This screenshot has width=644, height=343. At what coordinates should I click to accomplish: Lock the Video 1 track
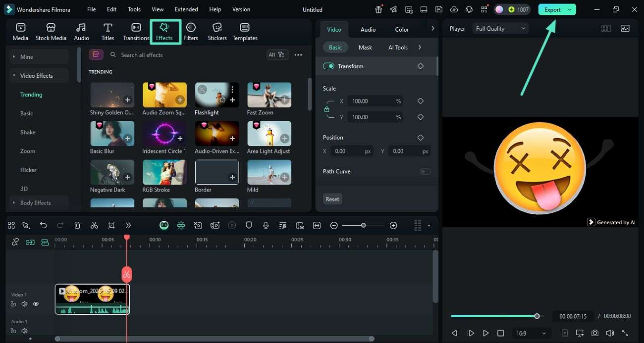(13, 304)
